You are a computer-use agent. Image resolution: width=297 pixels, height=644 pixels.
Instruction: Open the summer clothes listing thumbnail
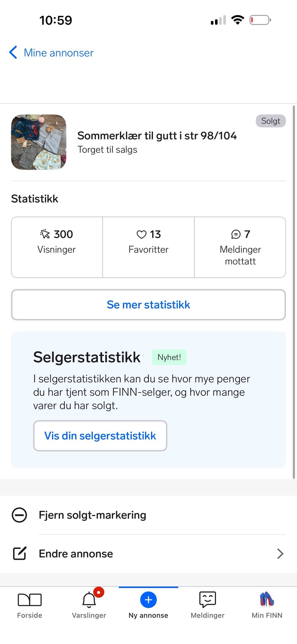[x=39, y=142]
